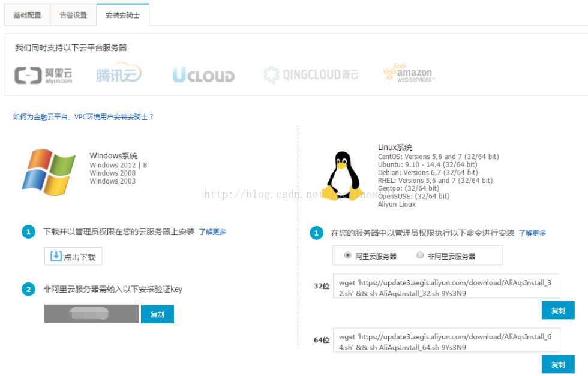The width and height of the screenshot is (588, 376).
Task: Click the UCloud logo
Action: 203,75
